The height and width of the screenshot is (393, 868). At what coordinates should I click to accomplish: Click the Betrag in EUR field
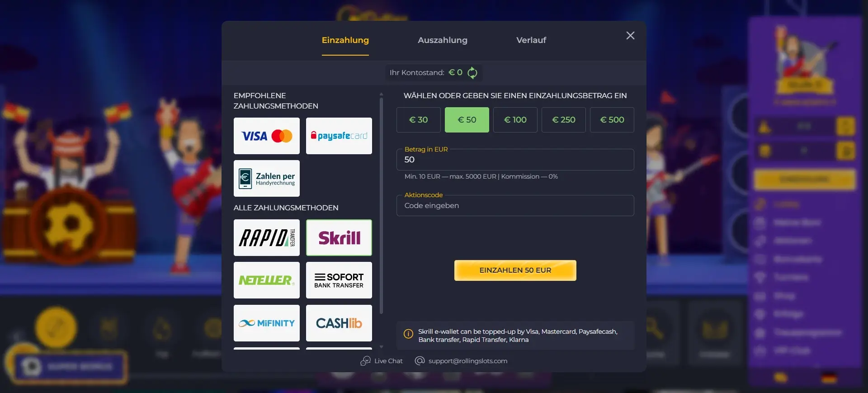pos(515,160)
